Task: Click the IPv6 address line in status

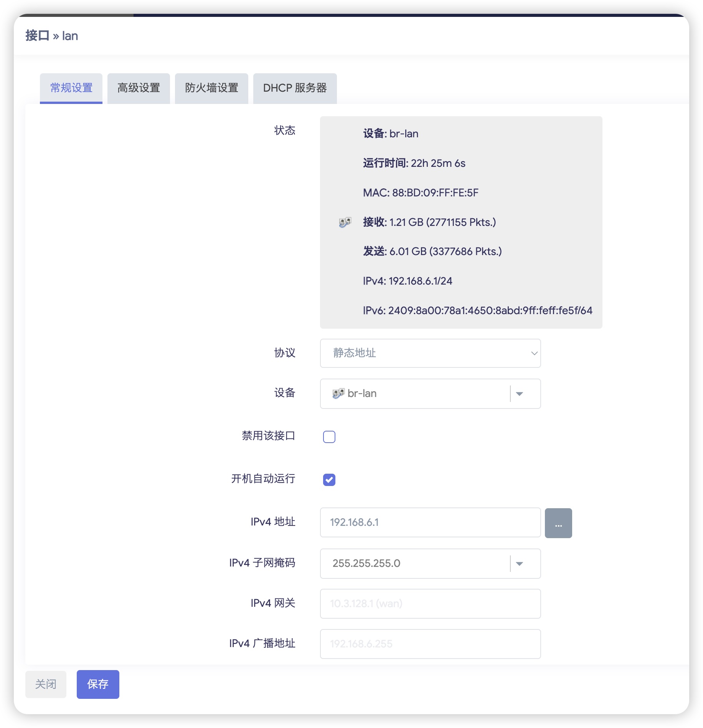Action: pyautogui.click(x=477, y=311)
